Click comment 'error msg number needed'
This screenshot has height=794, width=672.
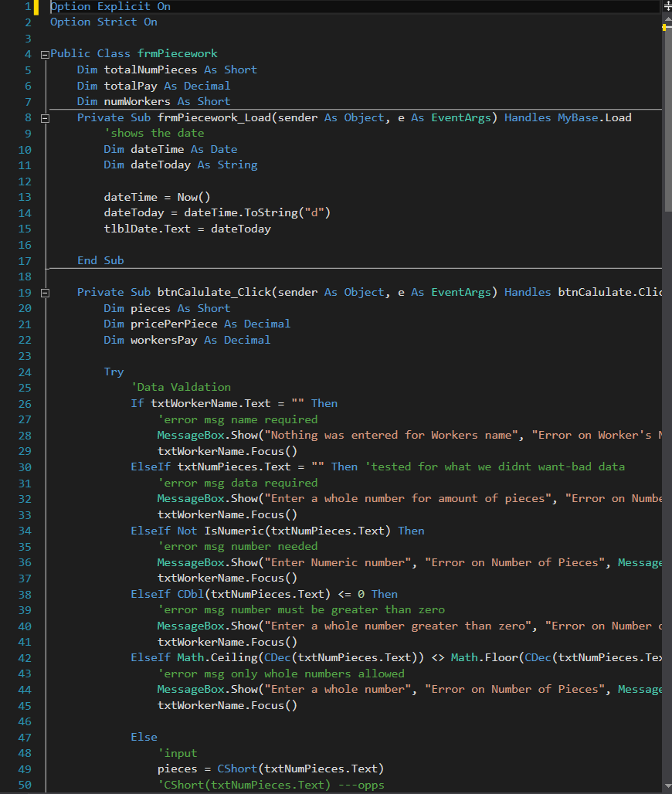237,547
